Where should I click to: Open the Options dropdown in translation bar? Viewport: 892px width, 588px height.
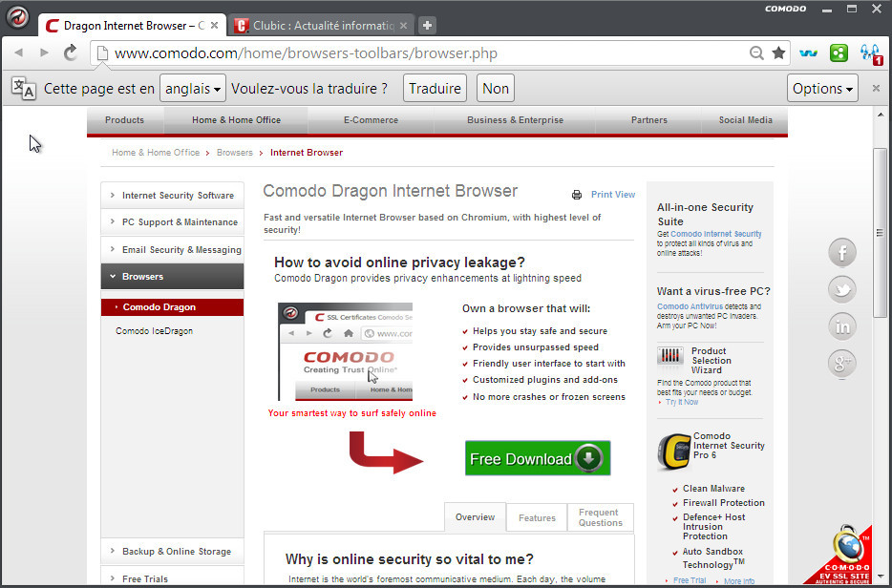pyautogui.click(x=822, y=88)
